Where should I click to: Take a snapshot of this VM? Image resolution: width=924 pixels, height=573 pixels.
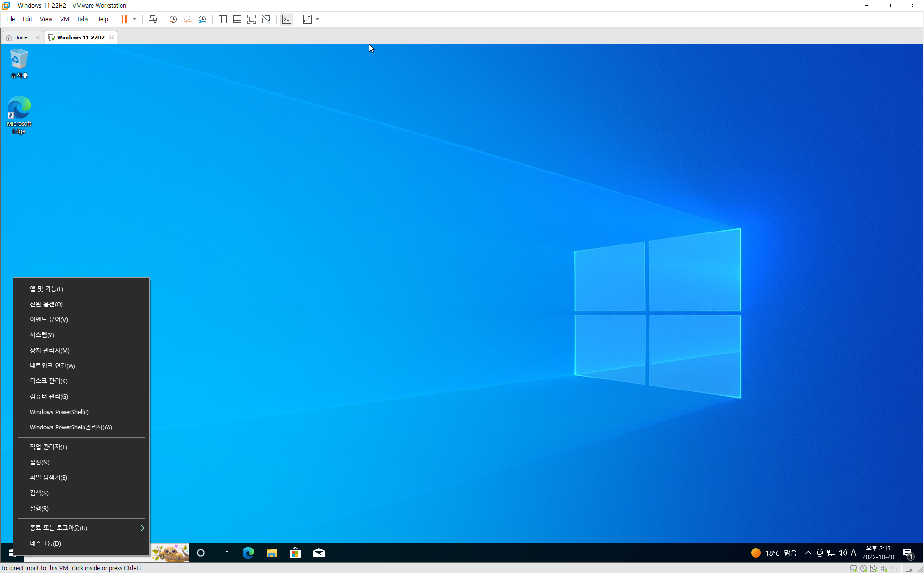[x=173, y=19]
